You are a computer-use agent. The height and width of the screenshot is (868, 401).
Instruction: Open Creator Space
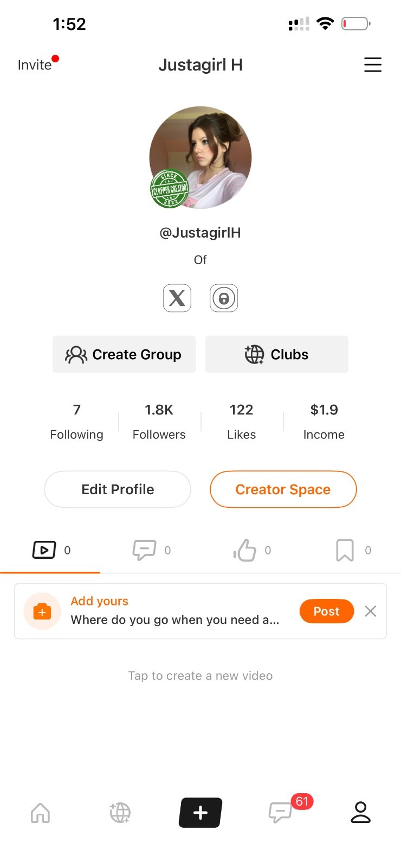(283, 489)
